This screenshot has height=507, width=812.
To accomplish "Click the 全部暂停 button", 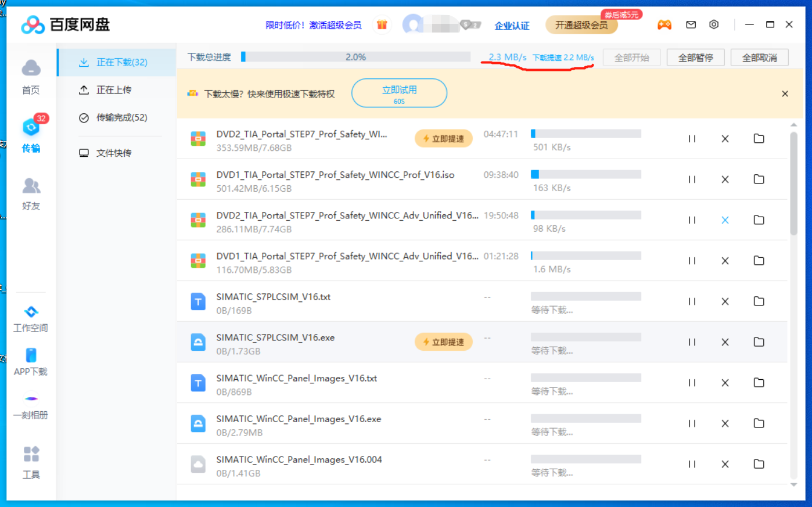I will pyautogui.click(x=695, y=57).
